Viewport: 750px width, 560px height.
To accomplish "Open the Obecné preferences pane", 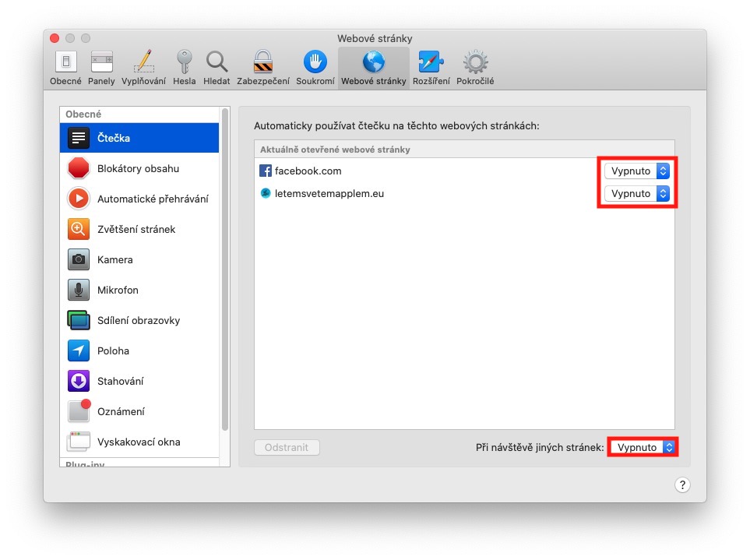I will [65, 68].
